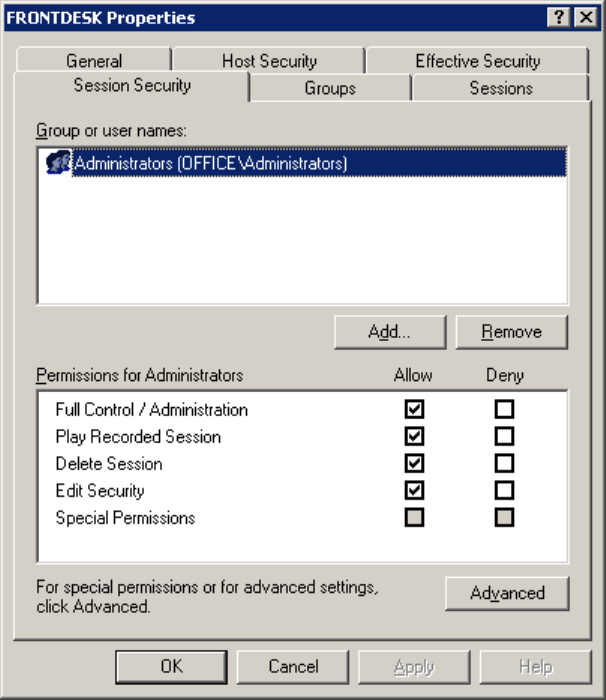This screenshot has width=606, height=700.
Task: Uncheck Allow for Full Control / Administration
Action: (414, 409)
